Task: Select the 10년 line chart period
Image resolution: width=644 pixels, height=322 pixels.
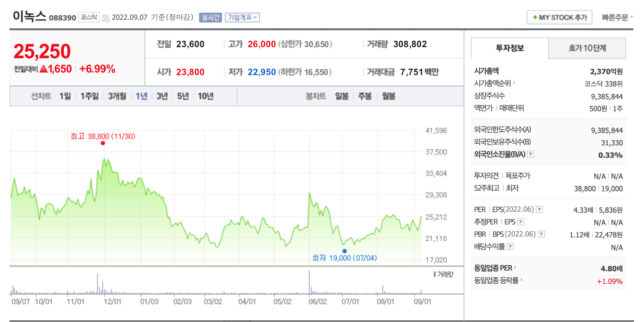Action: point(206,96)
